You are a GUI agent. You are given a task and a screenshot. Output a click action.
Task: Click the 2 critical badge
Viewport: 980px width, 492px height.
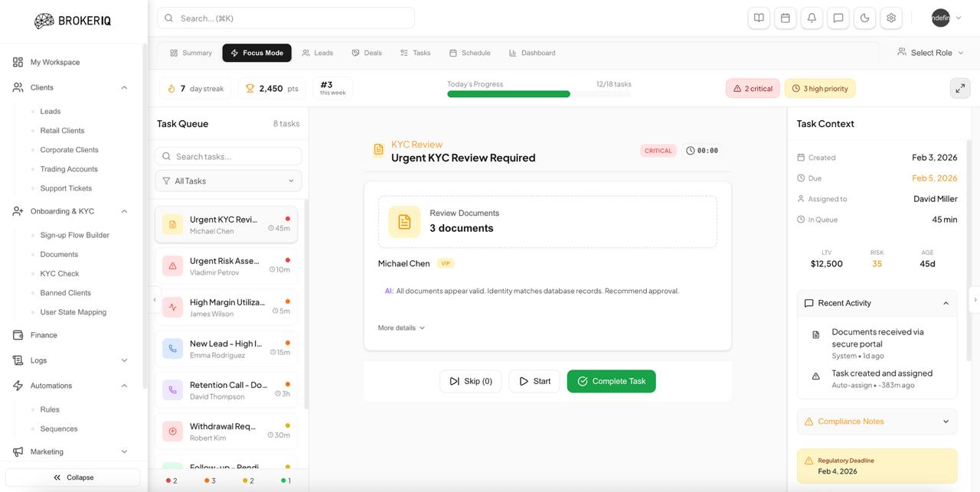click(x=753, y=89)
